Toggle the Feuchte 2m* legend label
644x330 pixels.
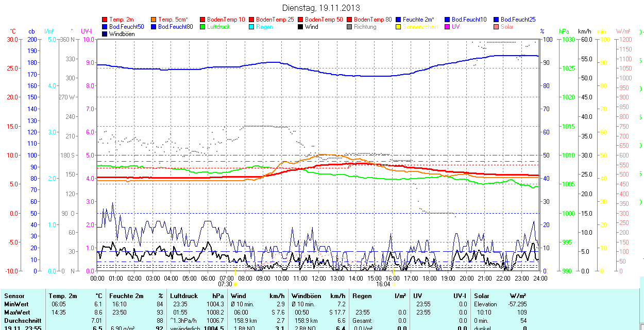[x=419, y=20]
